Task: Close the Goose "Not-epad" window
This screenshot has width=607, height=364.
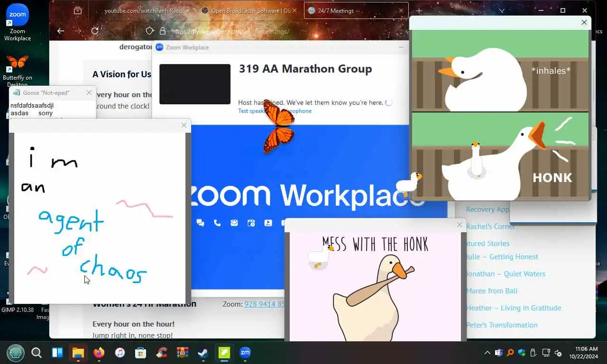Action: point(89,92)
